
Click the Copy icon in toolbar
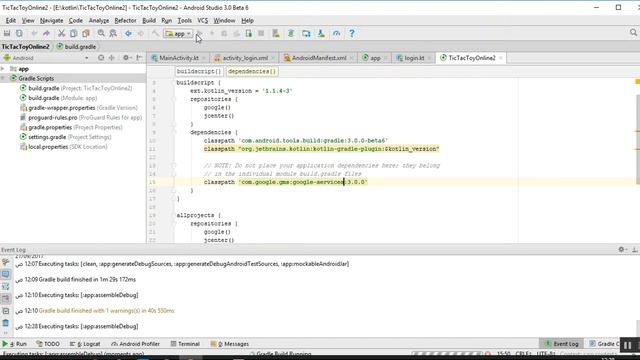click(73, 33)
